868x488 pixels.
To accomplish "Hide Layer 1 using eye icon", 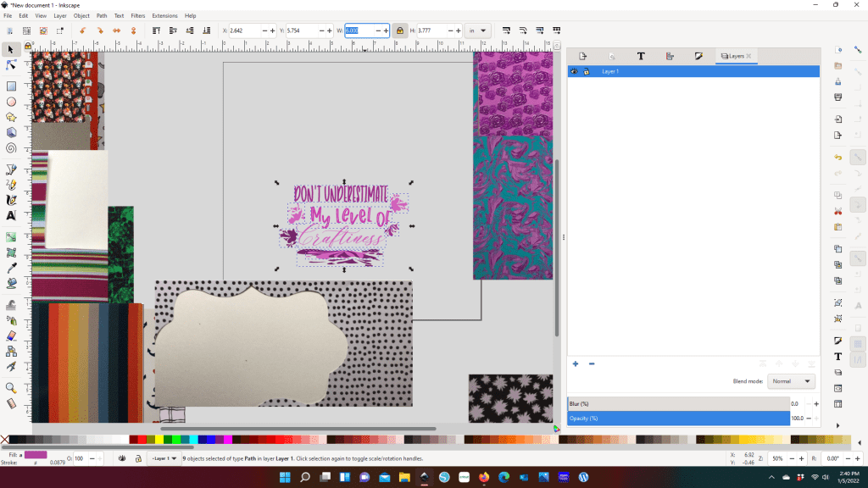I will point(575,72).
